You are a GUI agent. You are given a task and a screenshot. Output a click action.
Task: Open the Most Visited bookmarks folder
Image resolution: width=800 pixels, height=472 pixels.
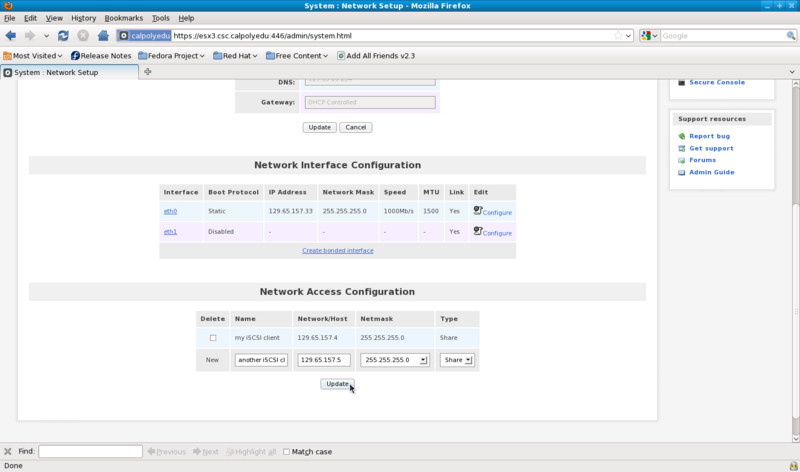33,56
